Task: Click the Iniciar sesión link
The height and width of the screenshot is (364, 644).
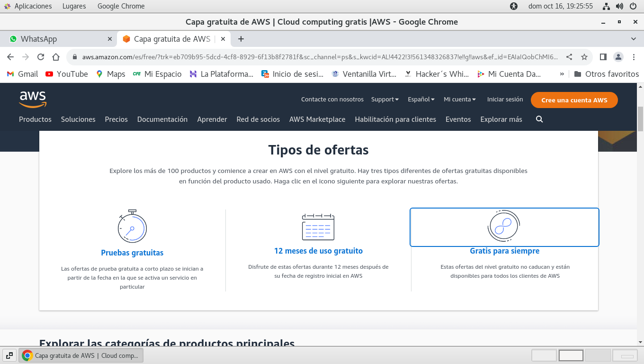Action: [505, 100]
